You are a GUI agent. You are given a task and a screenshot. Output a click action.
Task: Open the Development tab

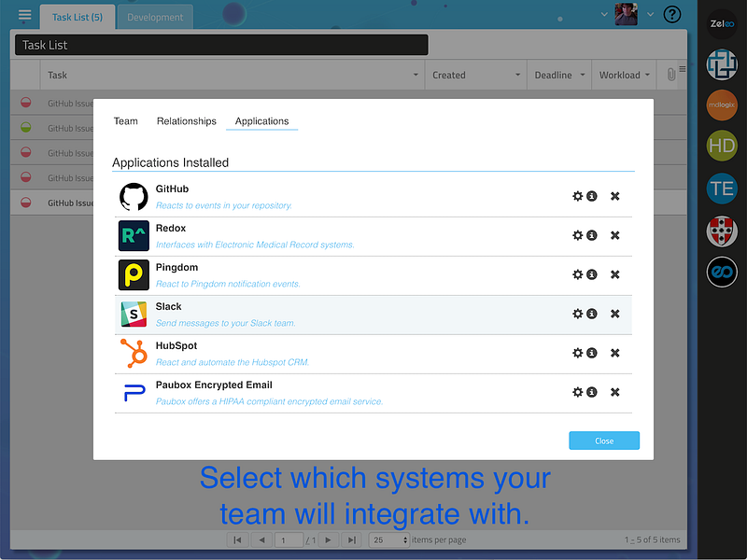tap(155, 17)
